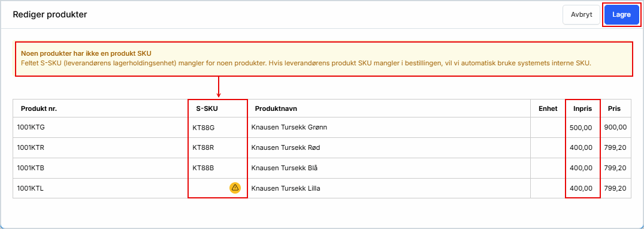The width and height of the screenshot is (644, 229).
Task: Edit Inpris for Knausen Tursekk Lilla
Action: (x=583, y=188)
